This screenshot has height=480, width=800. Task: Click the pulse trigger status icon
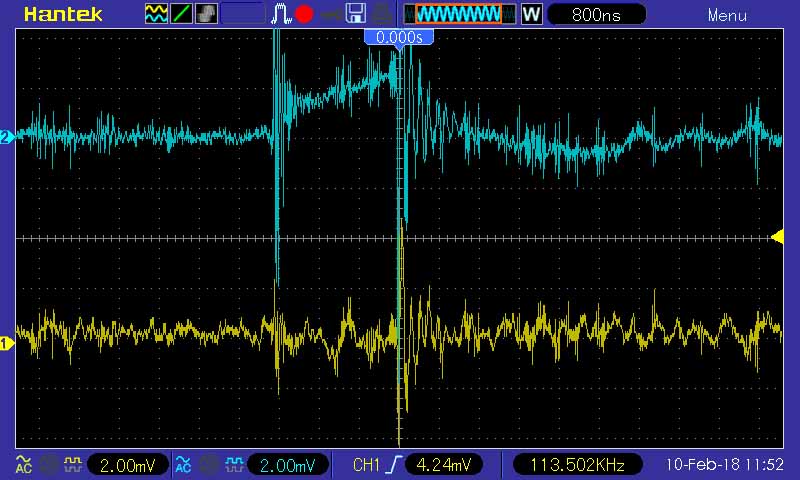[281, 14]
